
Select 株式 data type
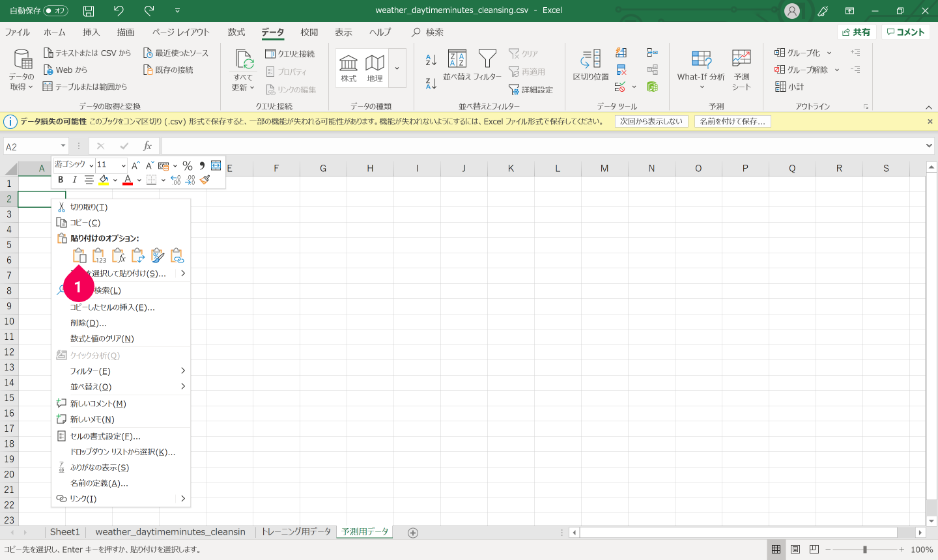pyautogui.click(x=349, y=68)
